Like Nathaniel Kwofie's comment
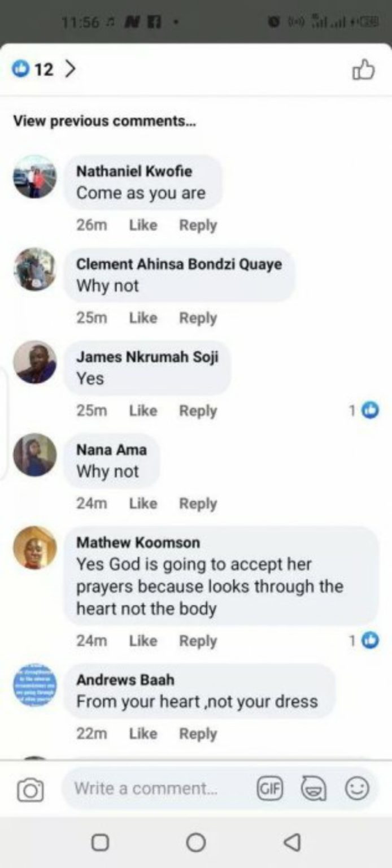 [143, 225]
